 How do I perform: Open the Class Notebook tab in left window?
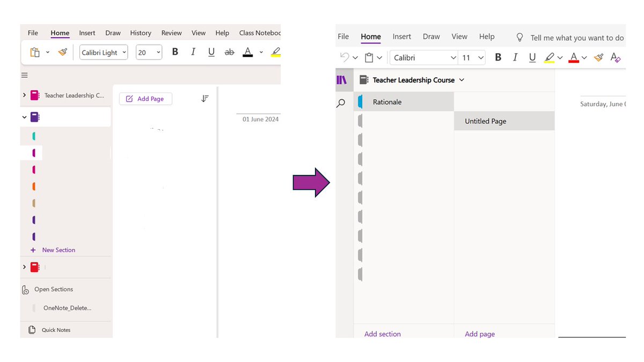[x=260, y=33]
